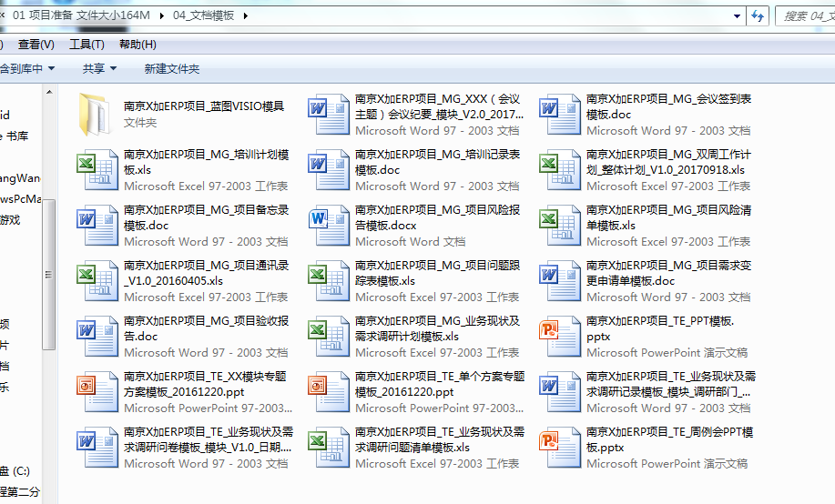Click navigation pane scrollbar thumb
Screen dimensions: 835x504
click(x=48, y=275)
